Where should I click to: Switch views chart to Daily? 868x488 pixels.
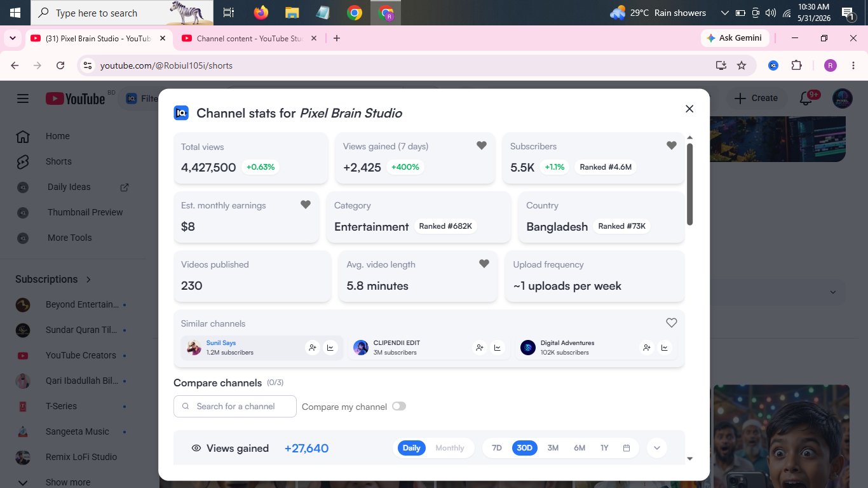tap(412, 448)
